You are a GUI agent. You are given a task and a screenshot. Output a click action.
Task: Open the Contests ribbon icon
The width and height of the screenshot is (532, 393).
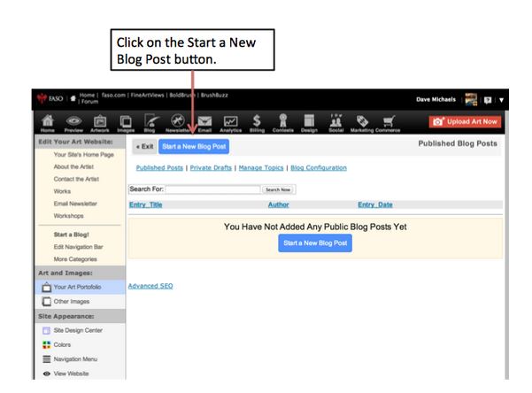(283, 123)
